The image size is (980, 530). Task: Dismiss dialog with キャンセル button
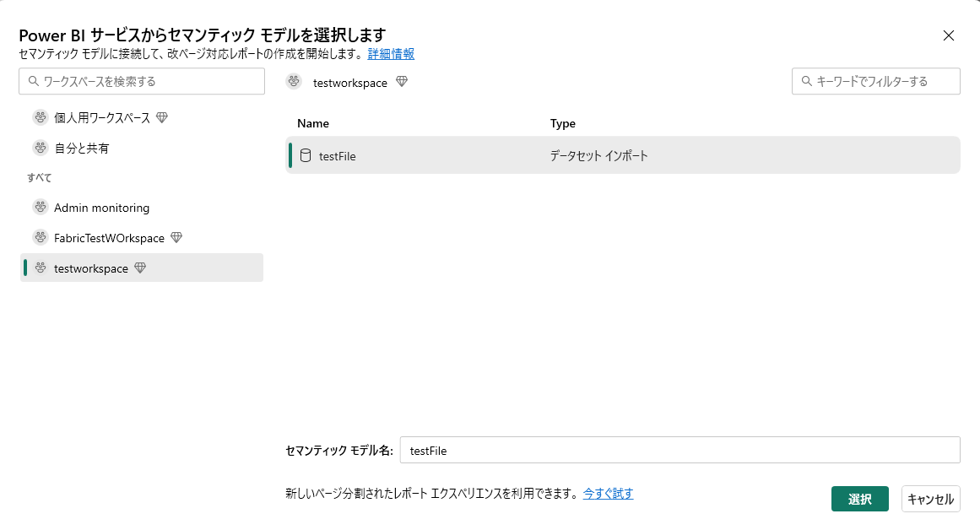tap(931, 499)
